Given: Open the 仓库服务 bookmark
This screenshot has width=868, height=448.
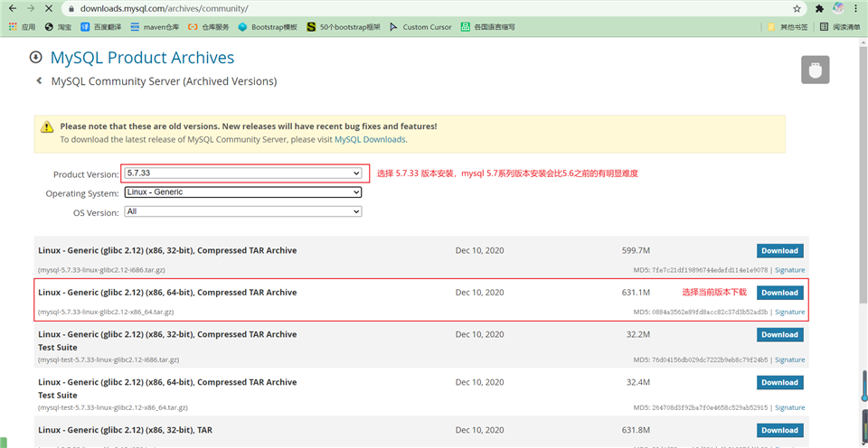Looking at the screenshot, I should point(209,26).
